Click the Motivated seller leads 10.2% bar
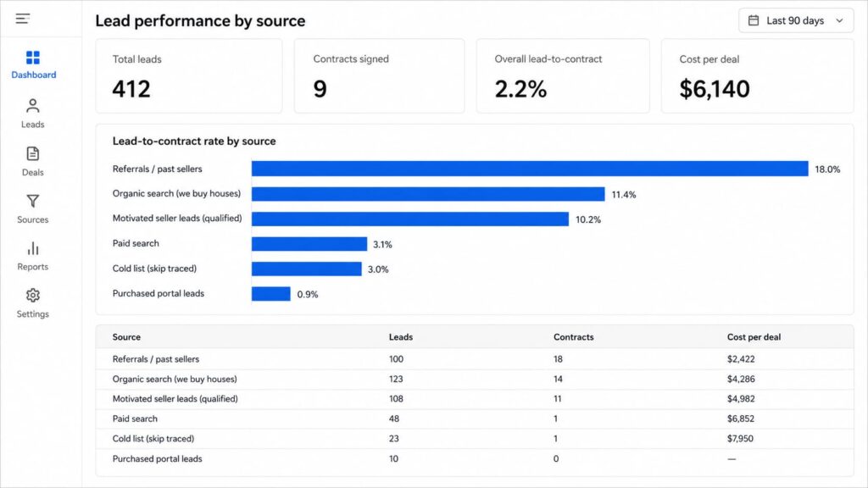868x488 pixels. [x=409, y=219]
